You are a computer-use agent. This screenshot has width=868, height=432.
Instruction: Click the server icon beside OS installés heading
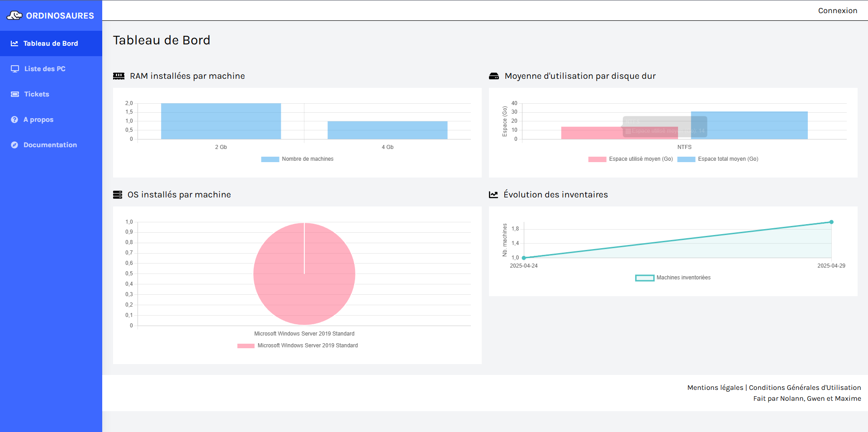pos(118,195)
